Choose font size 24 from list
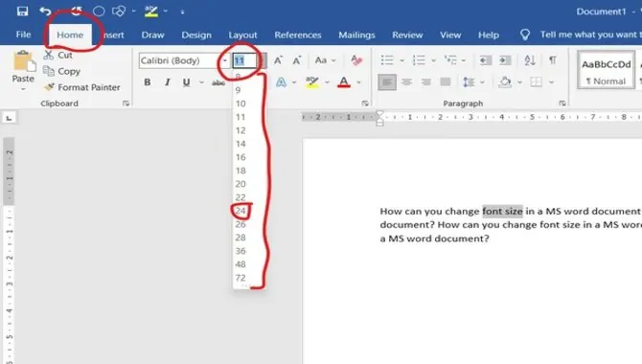 [241, 211]
